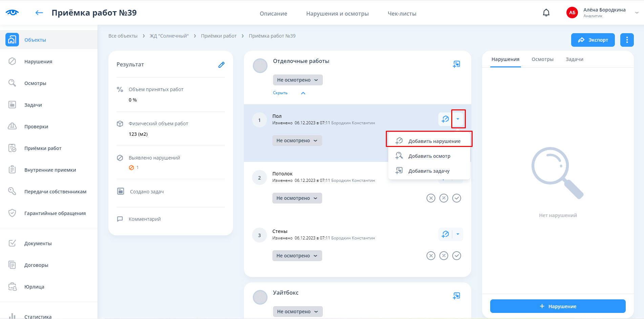Image resolution: width=644 pixels, height=319 pixels.
Task: Edit the Результат panel with pencil icon
Action: click(221, 65)
